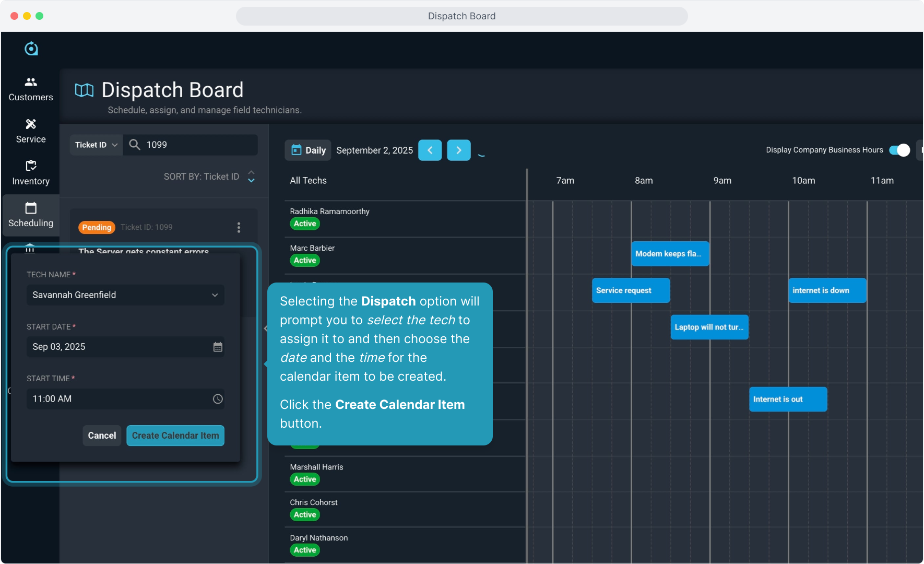Open the Ticket ID search filter dropdown
The image size is (924, 564).
pos(97,145)
